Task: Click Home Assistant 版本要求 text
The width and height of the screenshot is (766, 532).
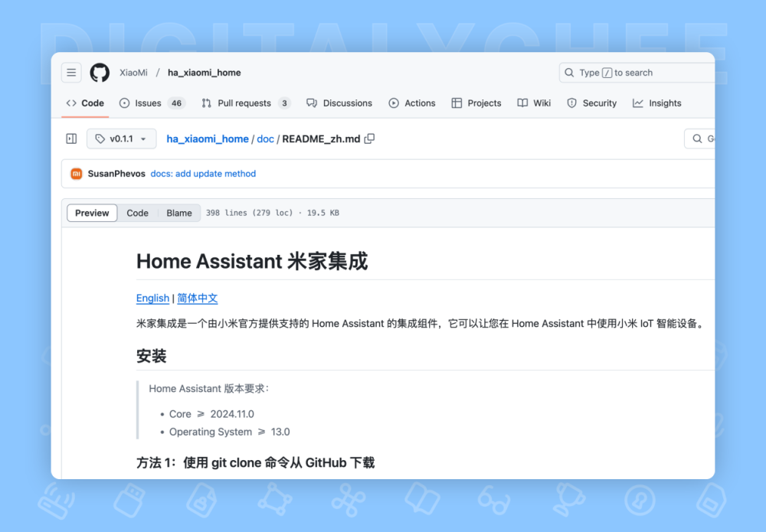Action: 208,389
